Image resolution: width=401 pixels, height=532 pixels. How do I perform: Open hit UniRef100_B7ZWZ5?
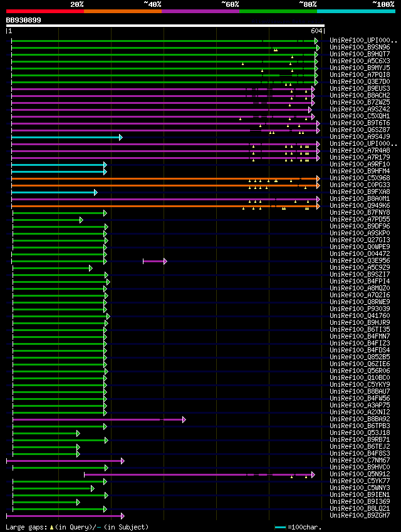tap(360, 102)
